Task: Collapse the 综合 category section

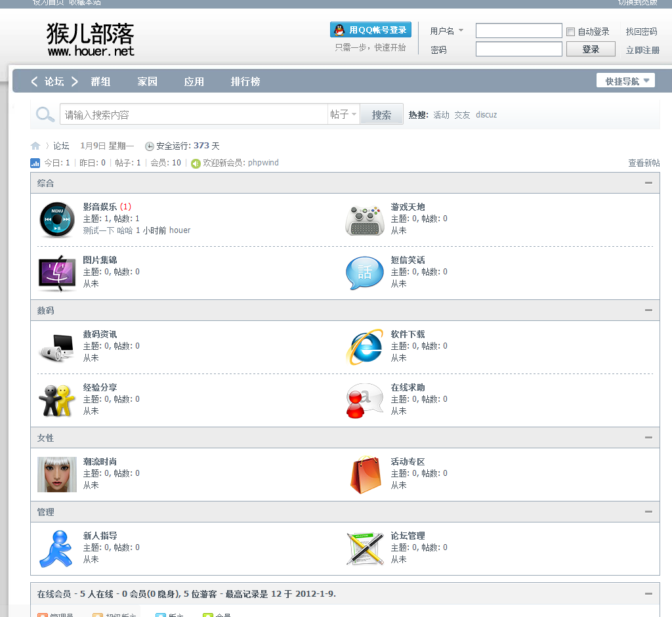Action: [648, 183]
